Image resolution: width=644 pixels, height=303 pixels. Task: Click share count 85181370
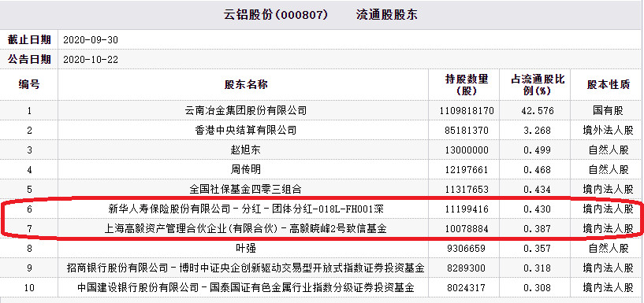(x=467, y=131)
